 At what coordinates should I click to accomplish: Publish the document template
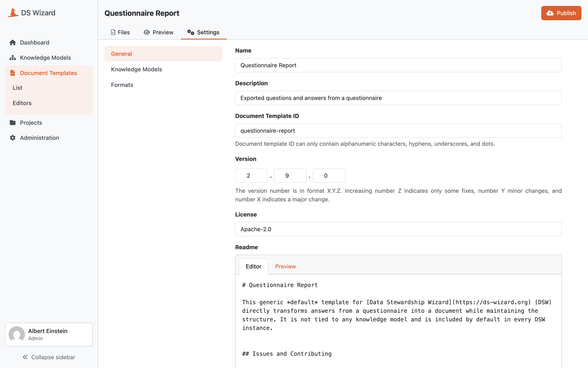tap(561, 13)
